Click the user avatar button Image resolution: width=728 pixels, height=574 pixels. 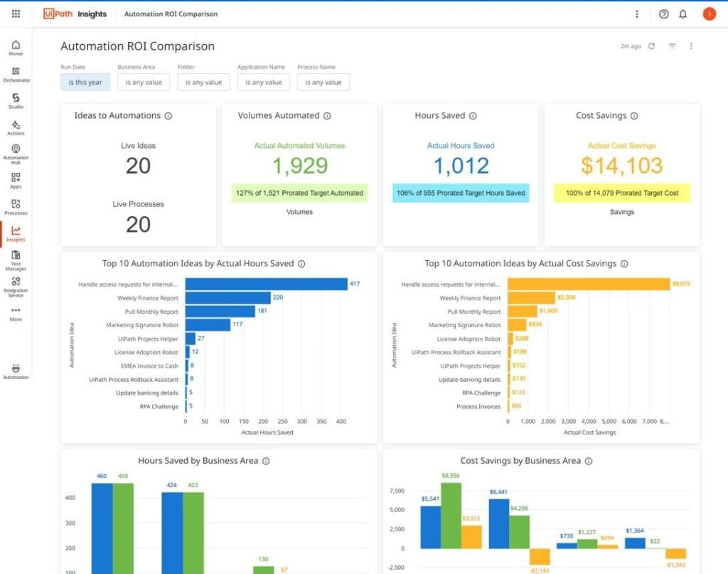tap(708, 14)
